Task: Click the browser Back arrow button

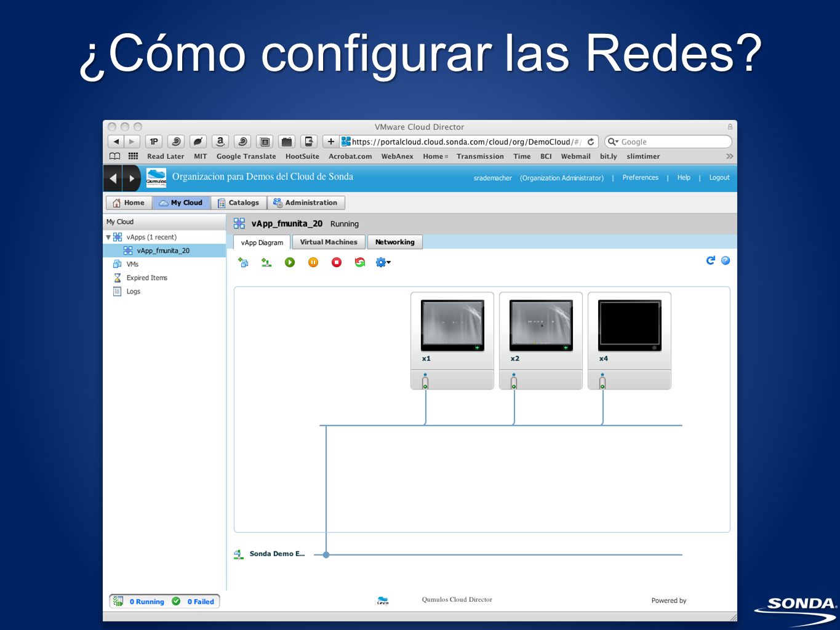Action: click(x=116, y=142)
